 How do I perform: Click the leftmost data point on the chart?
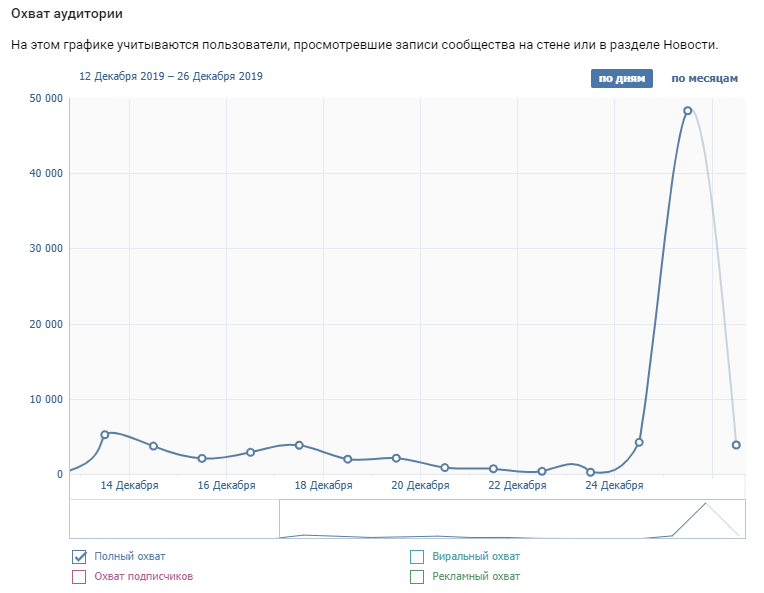(x=104, y=435)
